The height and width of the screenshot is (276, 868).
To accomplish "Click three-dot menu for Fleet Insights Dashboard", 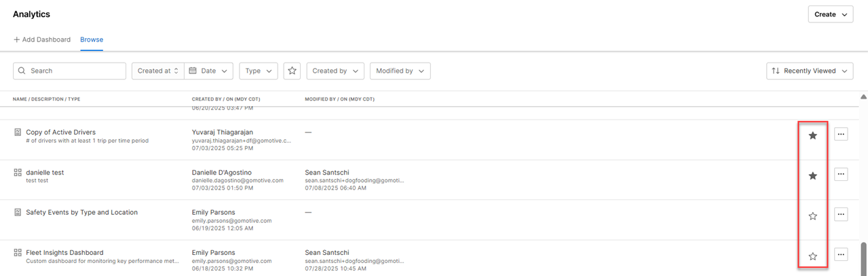I will (x=841, y=255).
